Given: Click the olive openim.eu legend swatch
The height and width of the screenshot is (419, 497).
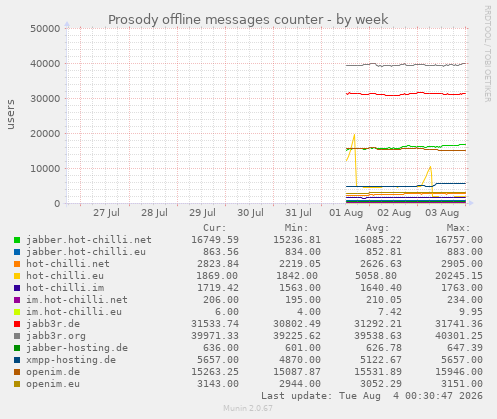Looking at the screenshot, I should [x=17, y=384].
